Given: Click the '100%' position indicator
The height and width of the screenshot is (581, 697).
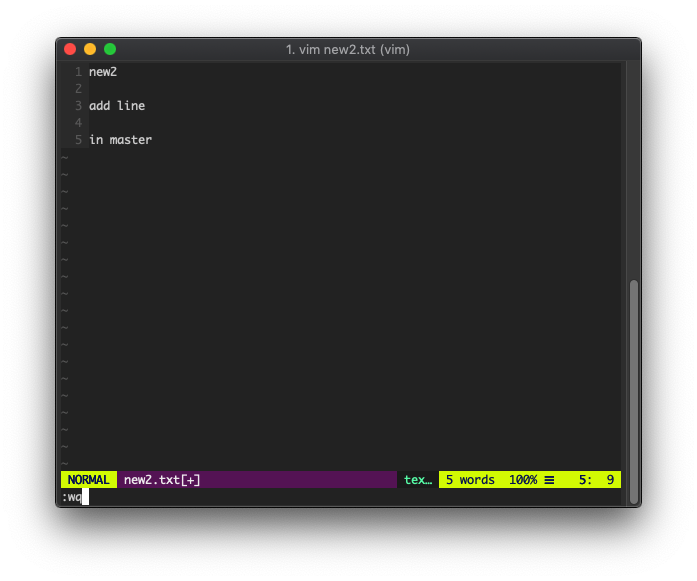Looking at the screenshot, I should tap(523, 480).
